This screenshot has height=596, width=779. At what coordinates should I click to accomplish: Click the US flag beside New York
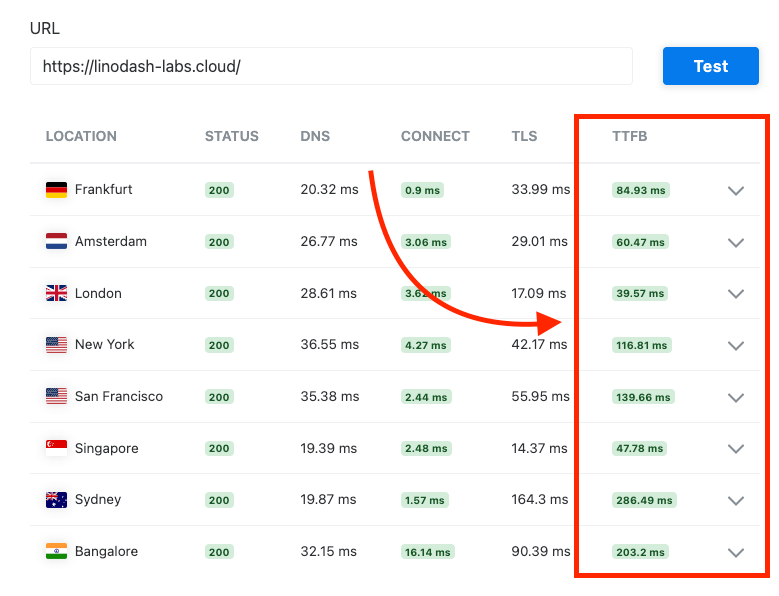[56, 345]
